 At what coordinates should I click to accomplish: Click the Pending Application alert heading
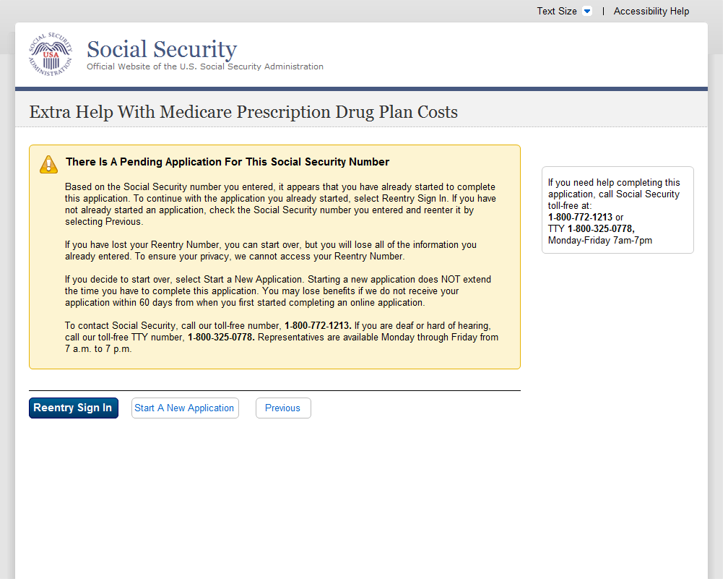pos(227,162)
